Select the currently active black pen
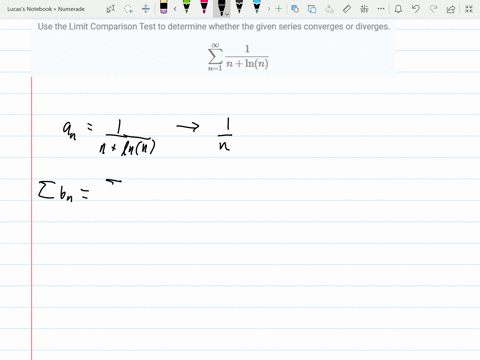The height and width of the screenshot is (360, 480). tap(221, 7)
